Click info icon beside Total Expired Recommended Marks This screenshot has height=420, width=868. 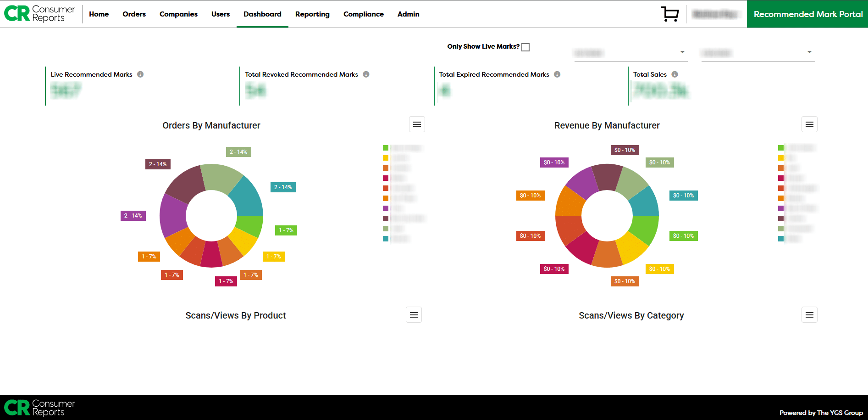pos(557,74)
